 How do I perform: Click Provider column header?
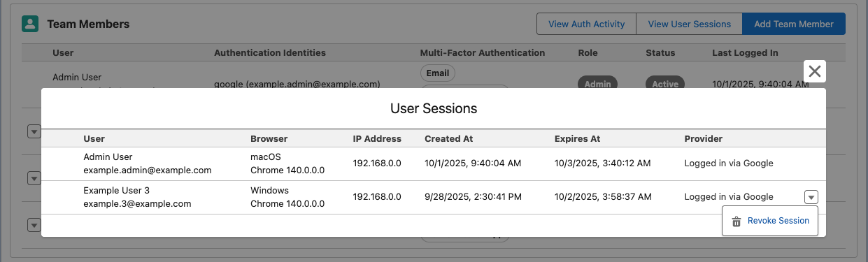(x=703, y=138)
